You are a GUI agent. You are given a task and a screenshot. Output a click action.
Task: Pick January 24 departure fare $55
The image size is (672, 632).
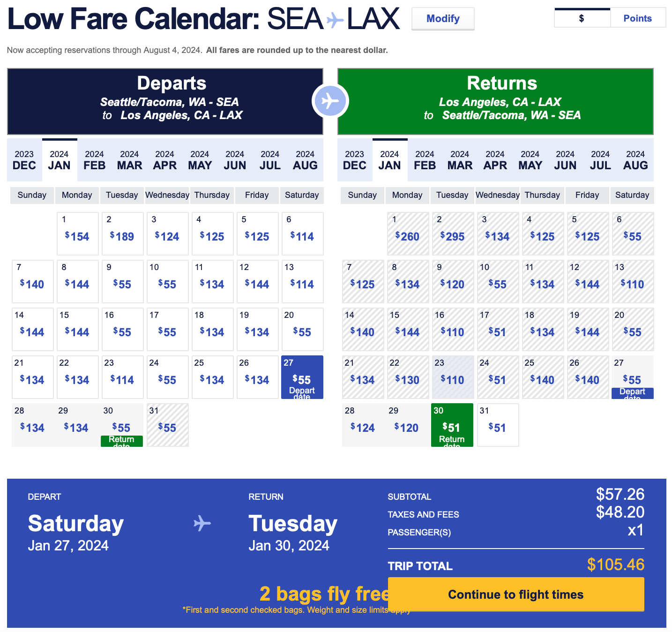(167, 377)
